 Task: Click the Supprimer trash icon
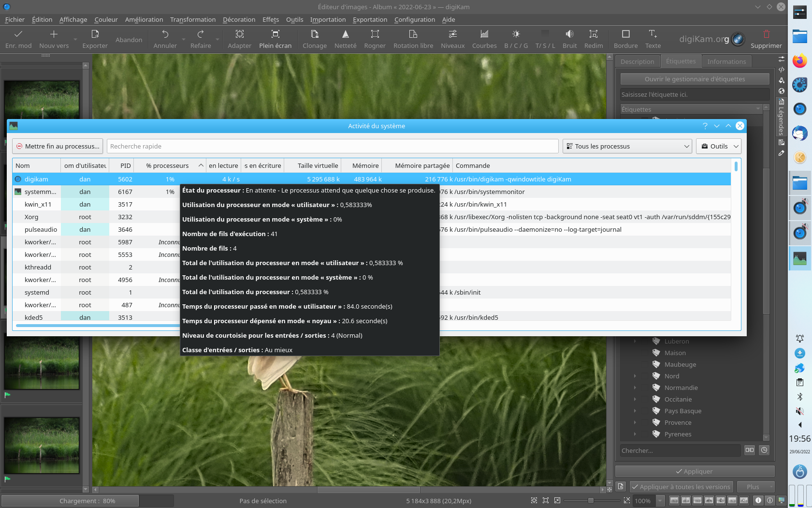(x=766, y=34)
